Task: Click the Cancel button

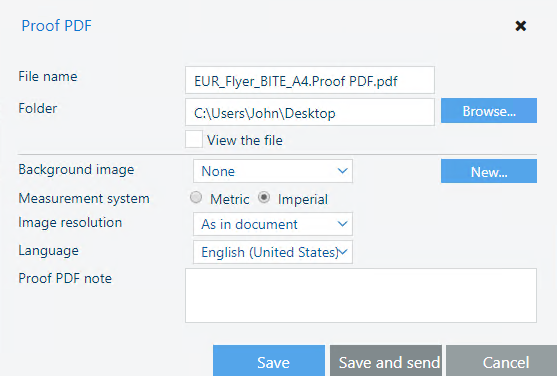Action: click(502, 361)
